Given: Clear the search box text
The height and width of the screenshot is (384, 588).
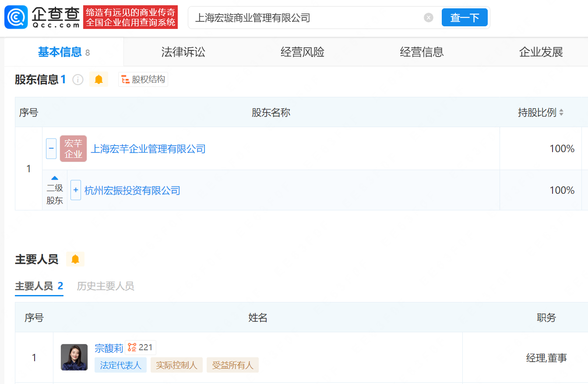Looking at the screenshot, I should tap(428, 18).
